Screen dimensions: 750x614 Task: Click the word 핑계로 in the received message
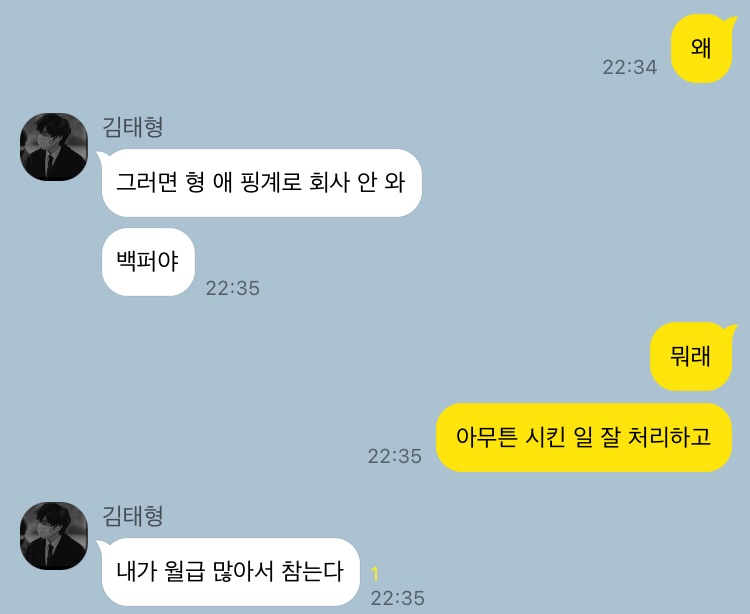(x=271, y=183)
